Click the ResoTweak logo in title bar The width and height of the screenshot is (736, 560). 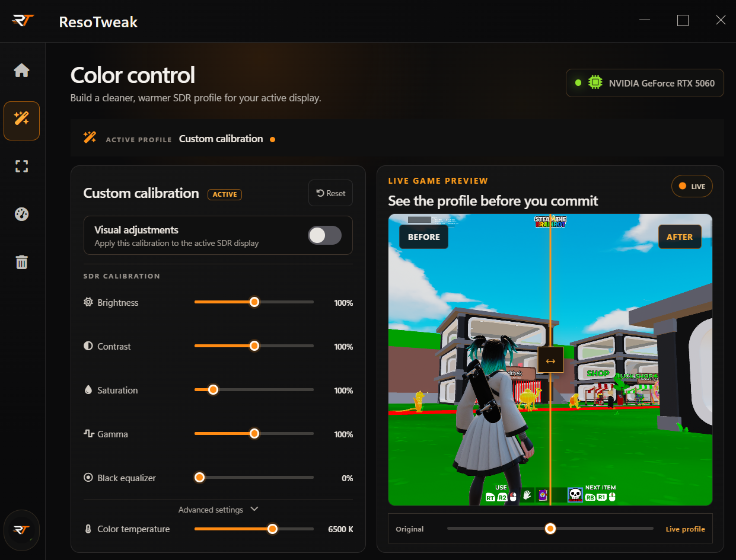23,21
